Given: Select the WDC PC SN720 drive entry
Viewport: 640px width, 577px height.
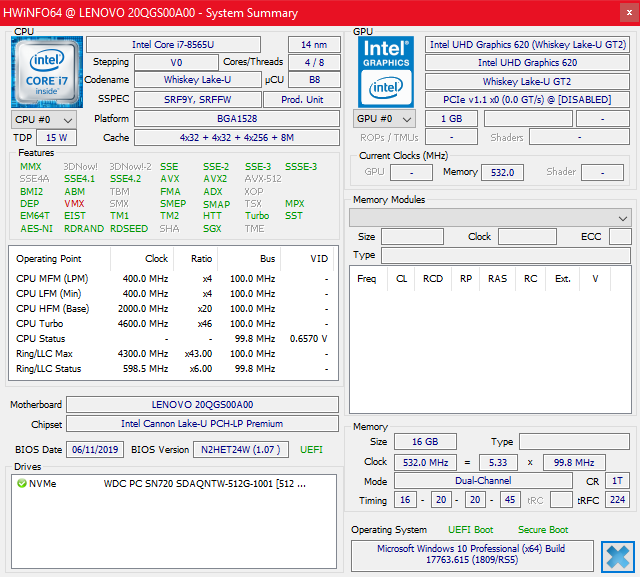Looking at the screenshot, I should point(200,483).
